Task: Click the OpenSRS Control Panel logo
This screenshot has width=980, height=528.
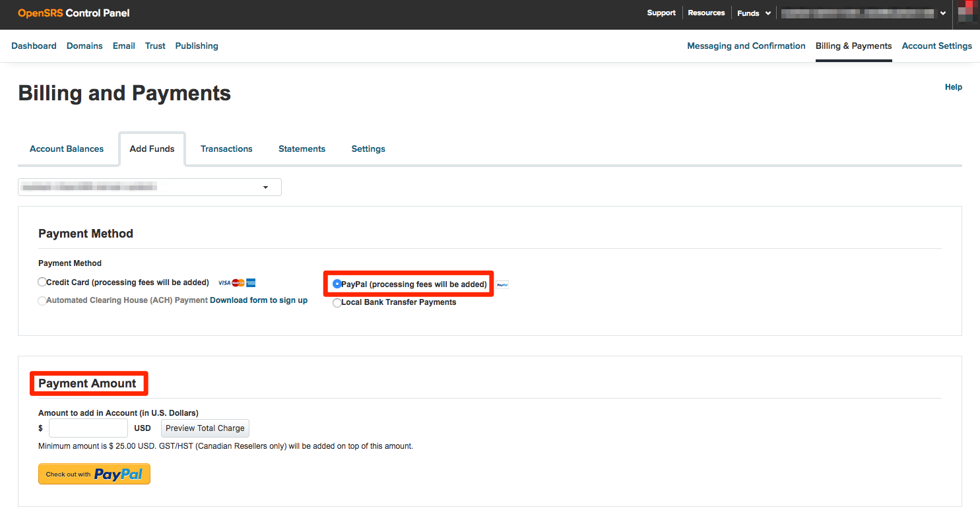Action: pyautogui.click(x=74, y=13)
